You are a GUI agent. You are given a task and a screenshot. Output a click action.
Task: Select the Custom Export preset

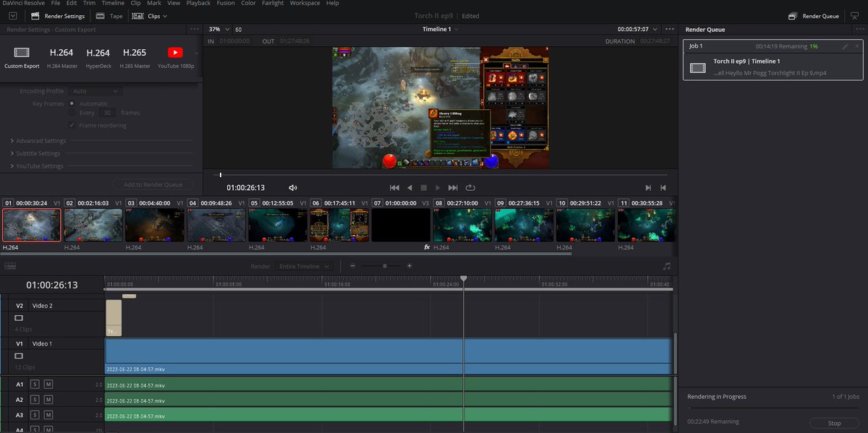[x=22, y=57]
